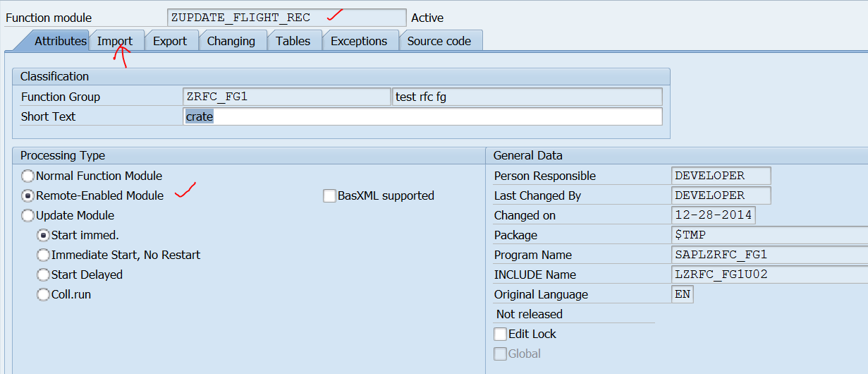Click the 'Function Group' label
The height and width of the screenshot is (374, 868).
click(x=61, y=97)
